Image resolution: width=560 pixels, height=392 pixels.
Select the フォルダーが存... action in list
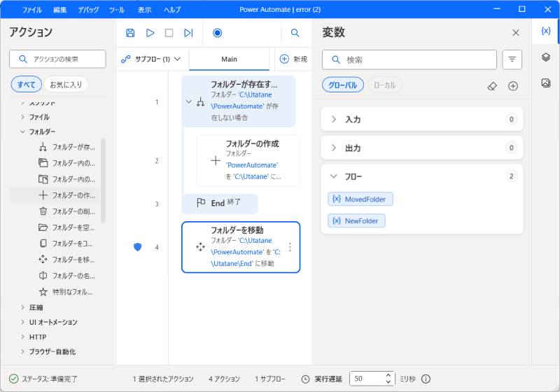click(x=66, y=147)
